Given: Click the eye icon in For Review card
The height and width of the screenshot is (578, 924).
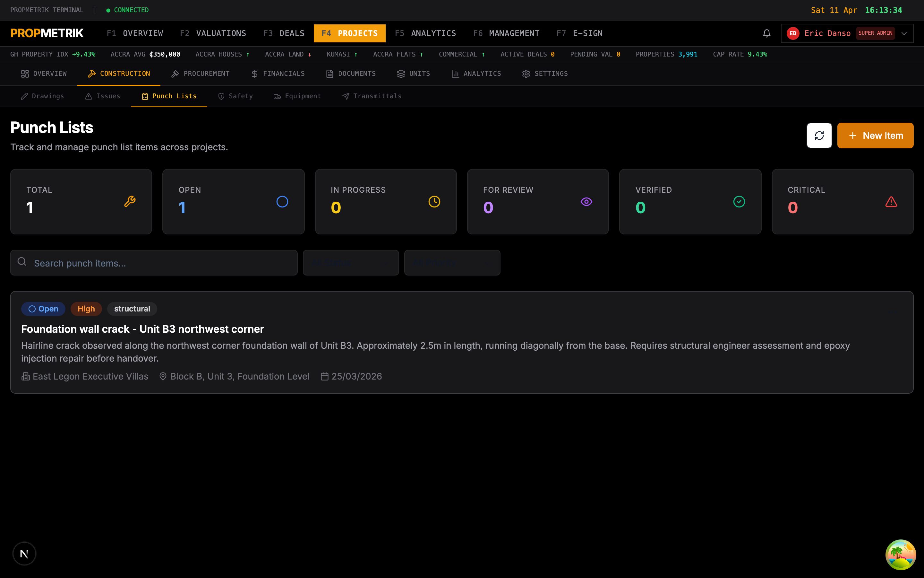Looking at the screenshot, I should (586, 201).
